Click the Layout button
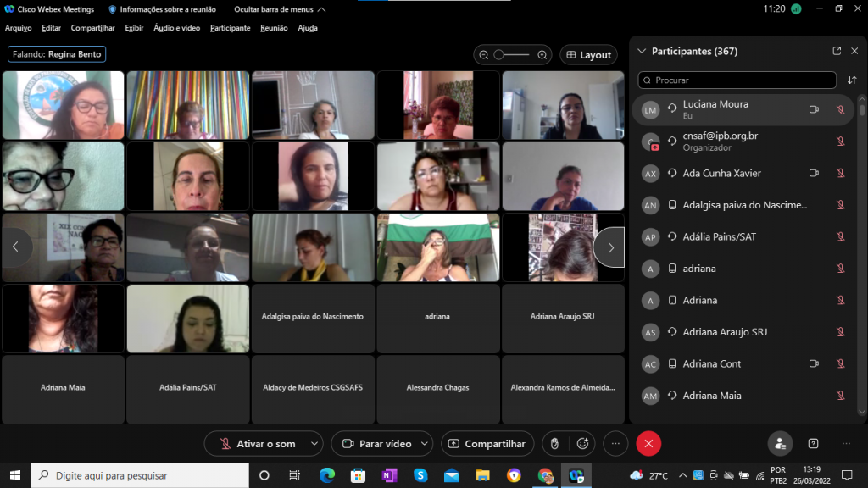 [x=588, y=55]
